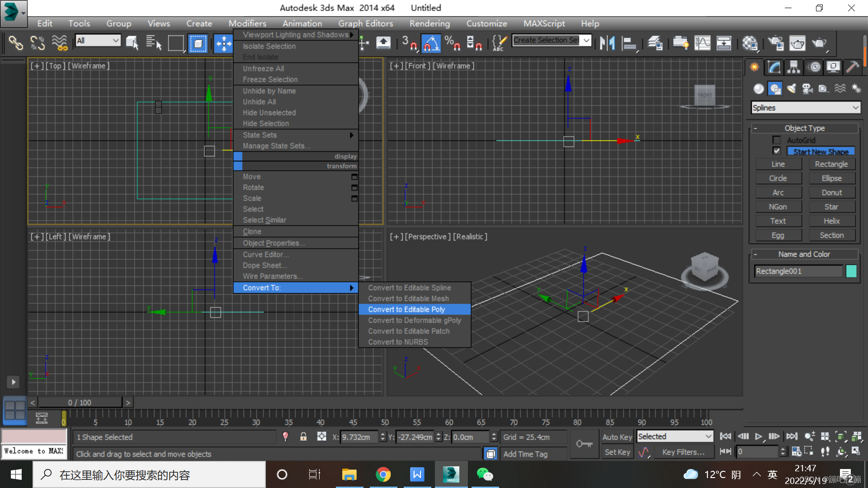Click the Donut shape button
The image size is (868, 488).
click(x=832, y=192)
